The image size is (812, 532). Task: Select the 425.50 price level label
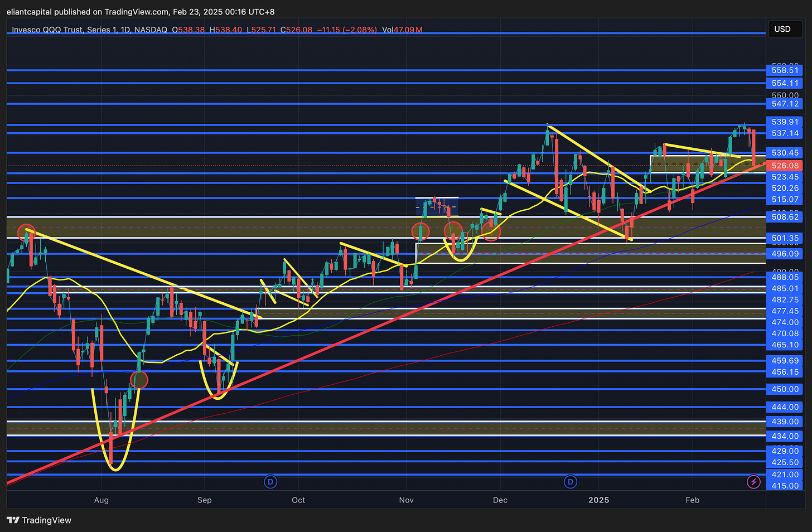tap(785, 462)
